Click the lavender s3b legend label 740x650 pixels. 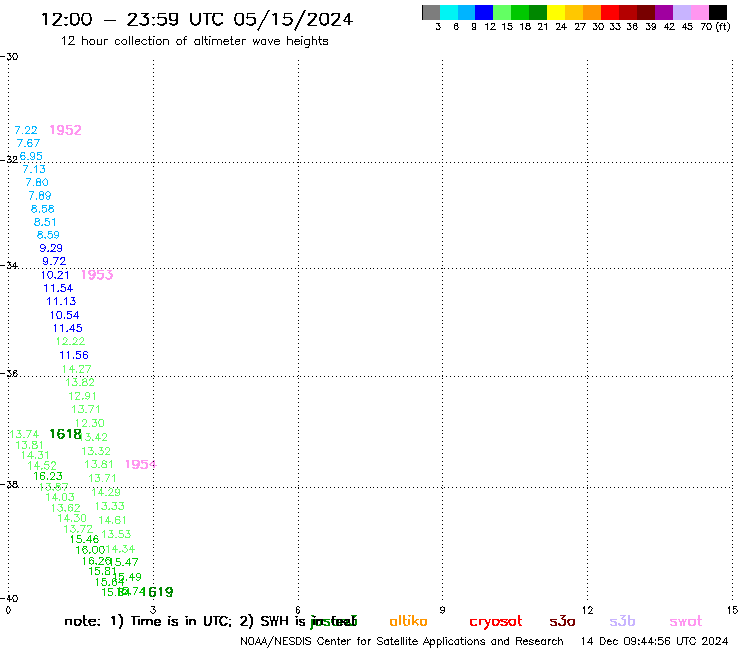coord(622,621)
